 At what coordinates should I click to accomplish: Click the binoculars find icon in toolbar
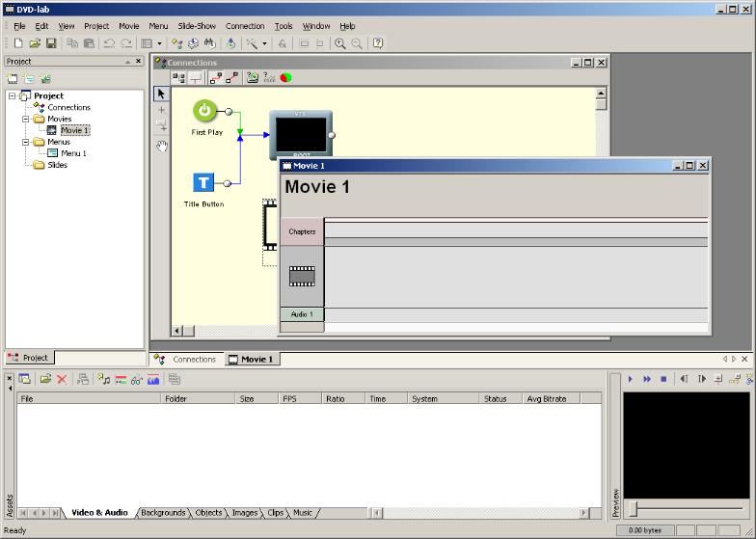(x=207, y=43)
